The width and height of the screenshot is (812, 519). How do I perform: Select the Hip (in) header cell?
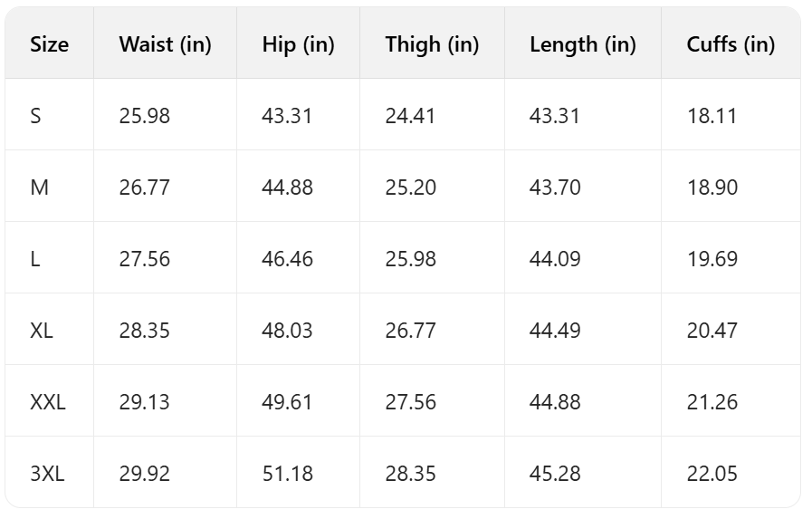(298, 44)
